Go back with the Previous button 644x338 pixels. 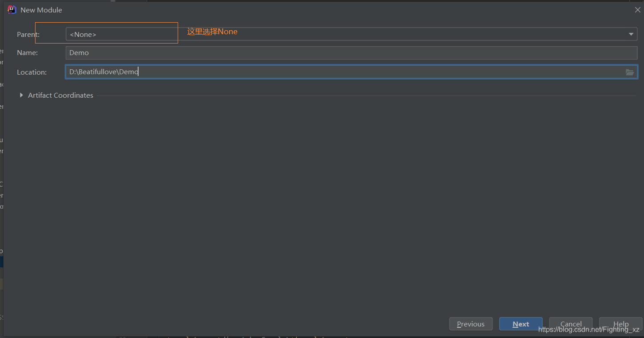point(471,324)
